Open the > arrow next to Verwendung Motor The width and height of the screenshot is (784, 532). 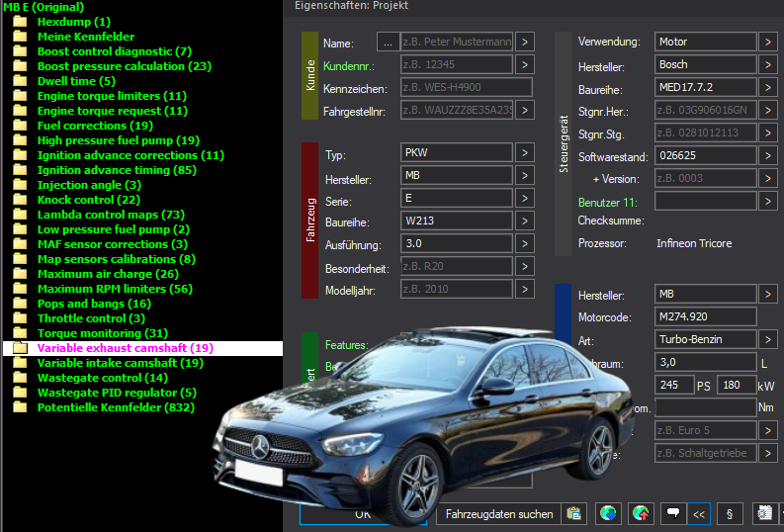pyautogui.click(x=768, y=42)
